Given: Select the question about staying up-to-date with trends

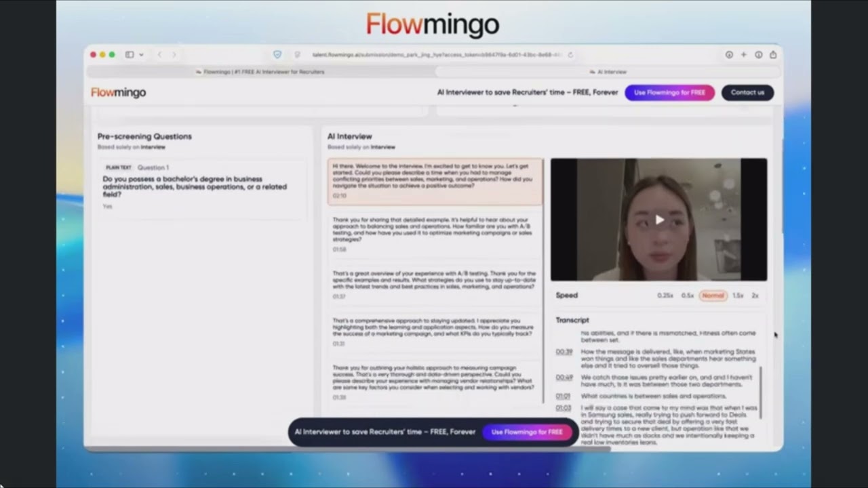Looking at the screenshot, I should (x=435, y=285).
